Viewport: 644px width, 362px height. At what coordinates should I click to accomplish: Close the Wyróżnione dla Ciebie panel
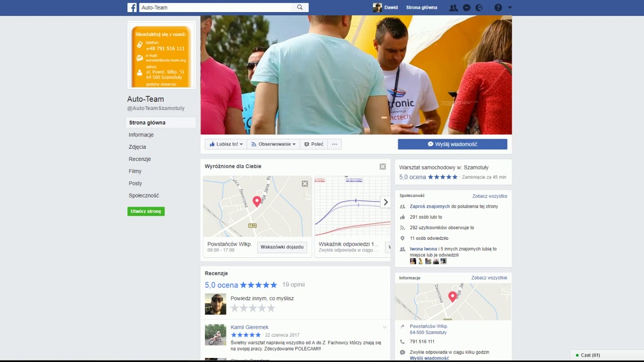pos(383,166)
